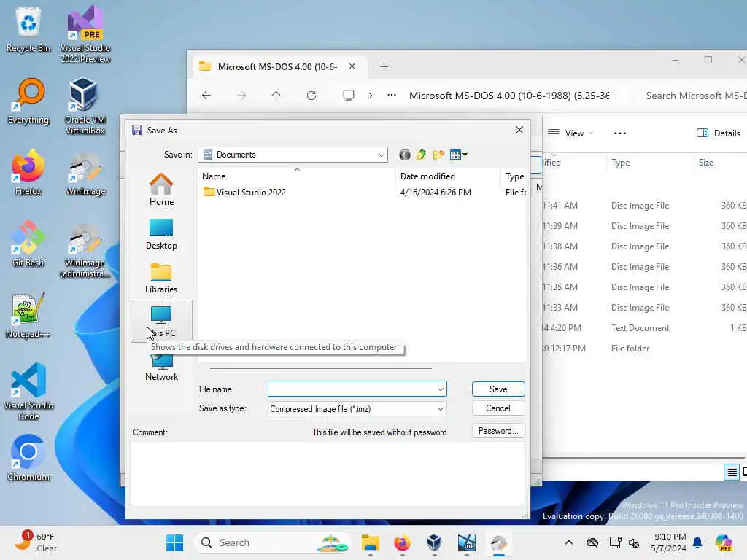Click the Search Microsoft MS-DOS box
Screen dimensions: 747x560
[695, 96]
